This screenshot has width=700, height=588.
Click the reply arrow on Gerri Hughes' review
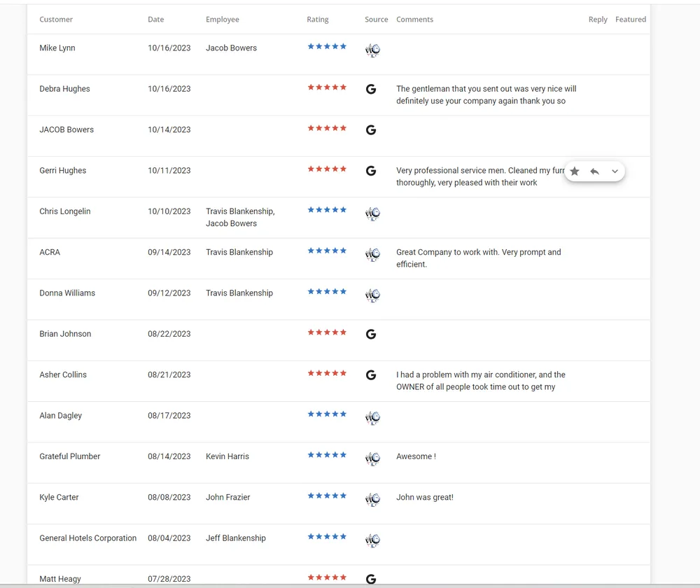[x=594, y=171]
